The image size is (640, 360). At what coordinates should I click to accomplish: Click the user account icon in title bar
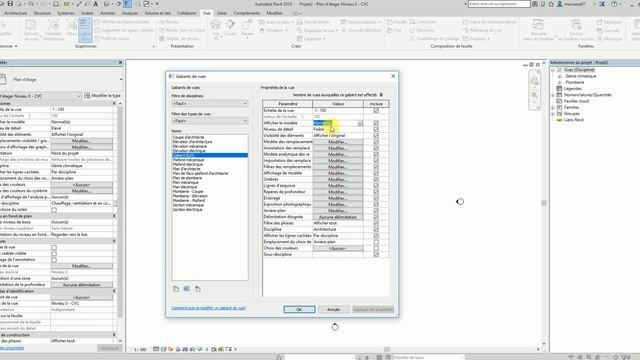(560, 4)
